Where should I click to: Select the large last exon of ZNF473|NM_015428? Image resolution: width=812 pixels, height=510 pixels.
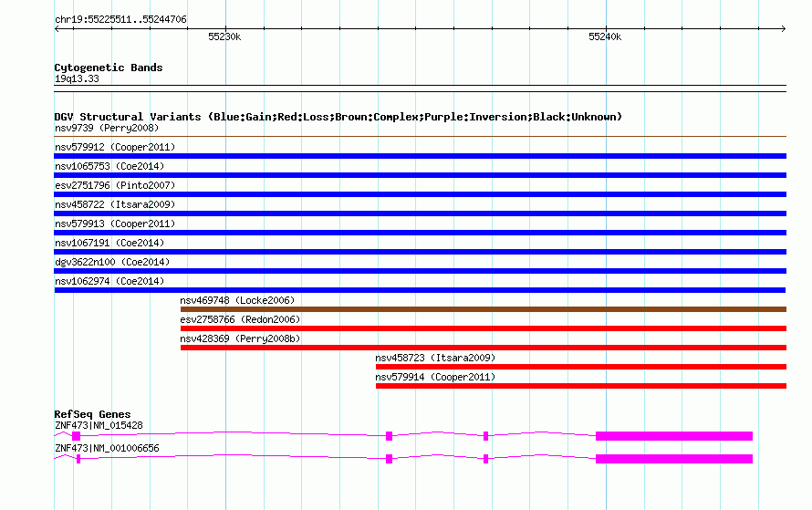pyautogui.click(x=673, y=436)
